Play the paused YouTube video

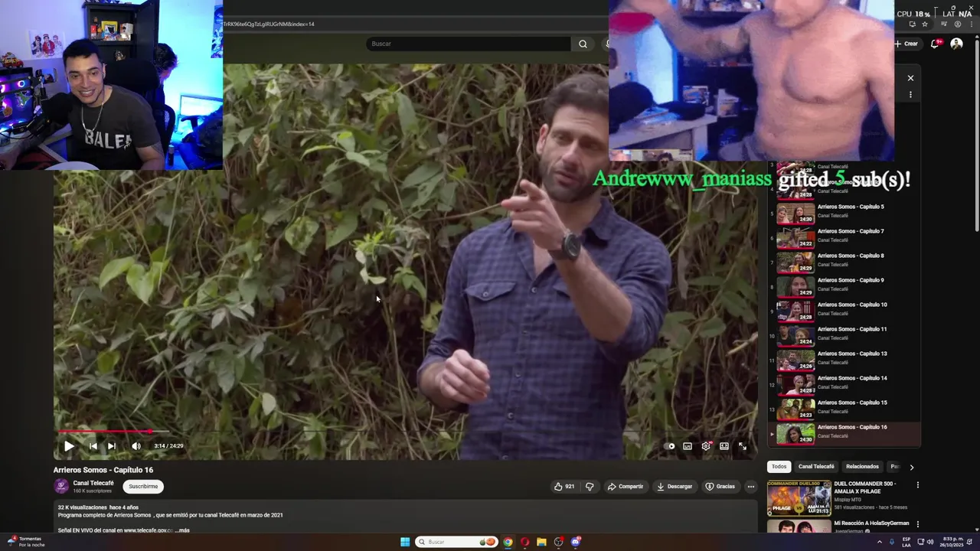click(69, 446)
